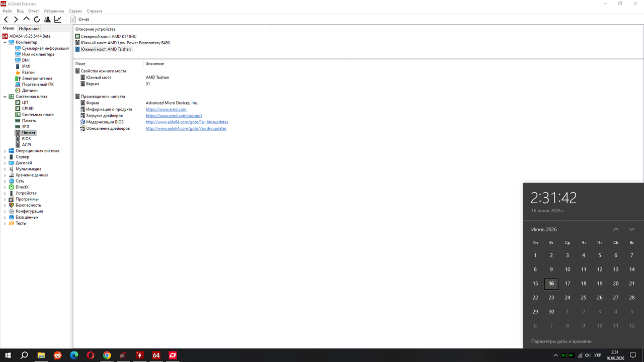Expand the Тесты tree node
The width and height of the screenshot is (644, 362).
(5, 223)
